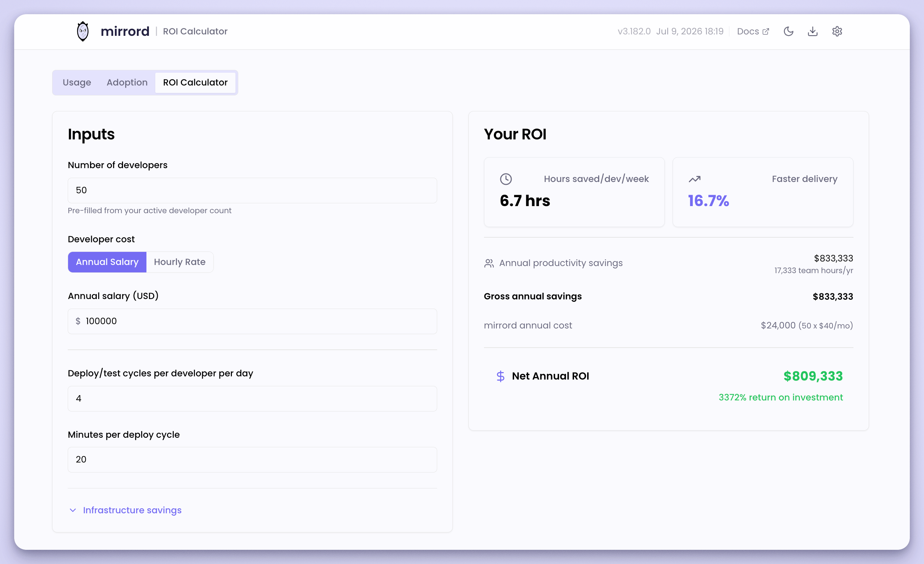Click the dollar sign prefix in salary field
The width and height of the screenshot is (924, 564).
(78, 321)
